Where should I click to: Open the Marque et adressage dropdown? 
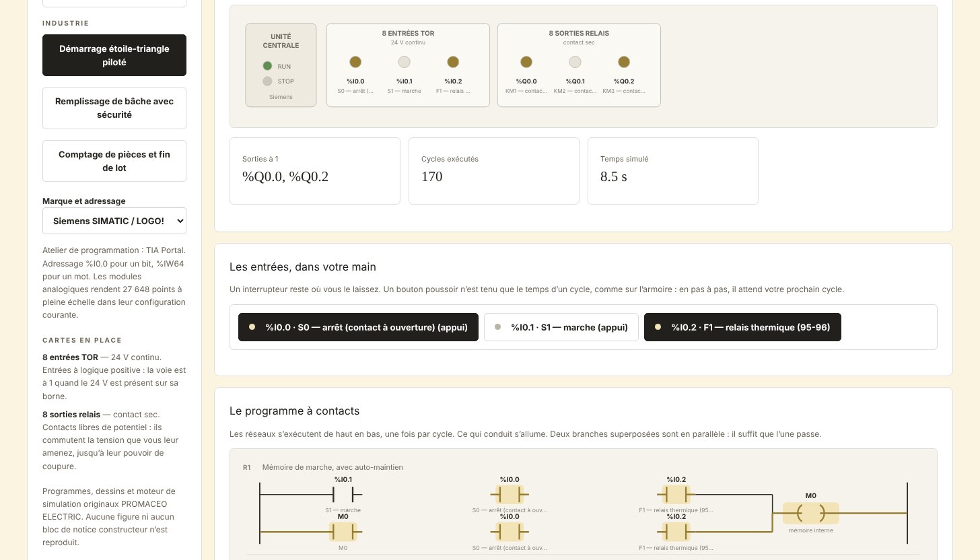tap(114, 221)
